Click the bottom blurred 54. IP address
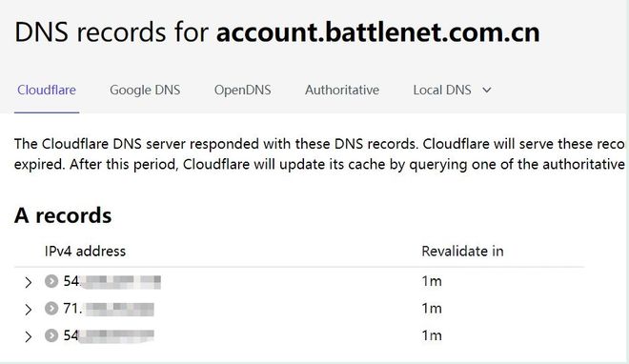Screen dimensions: 629x364 109,335
